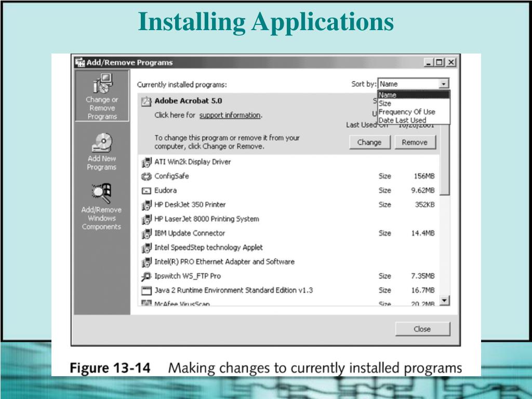The width and height of the screenshot is (532, 399).
Task: Click the program list scroll down arrow
Action: point(445,300)
